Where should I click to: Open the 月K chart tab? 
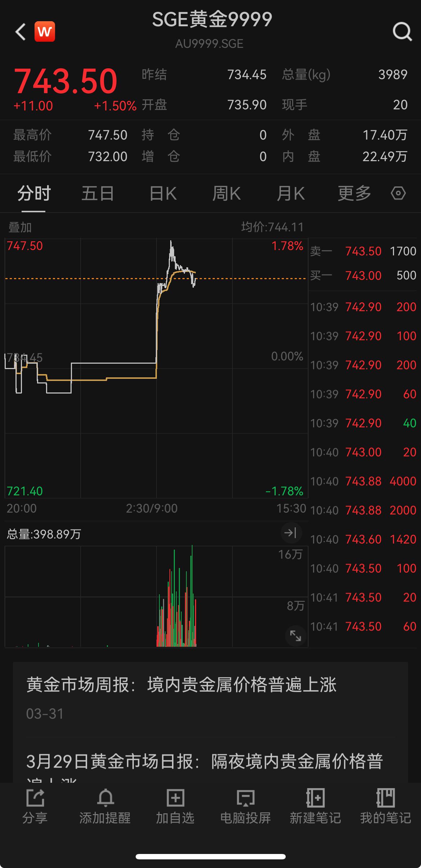291,194
